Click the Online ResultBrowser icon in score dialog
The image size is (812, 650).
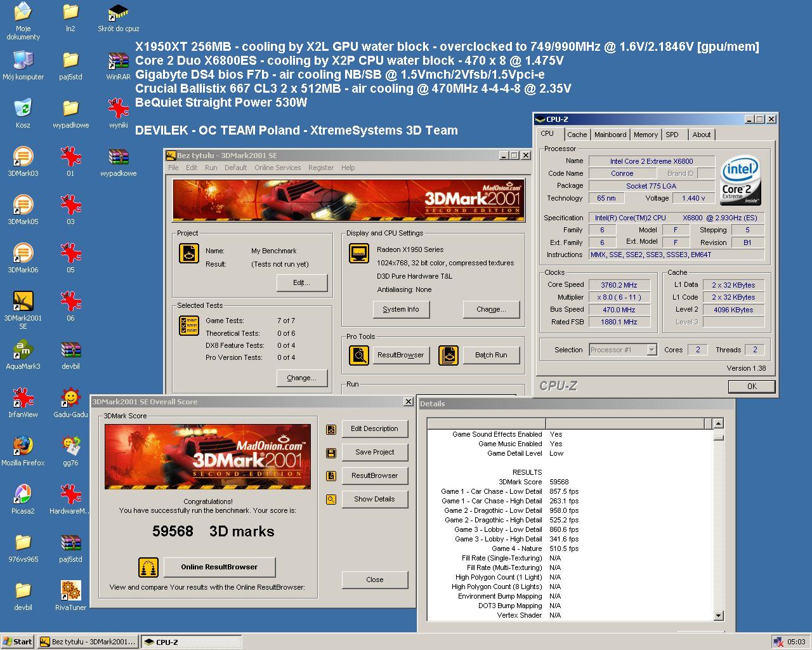click(148, 567)
